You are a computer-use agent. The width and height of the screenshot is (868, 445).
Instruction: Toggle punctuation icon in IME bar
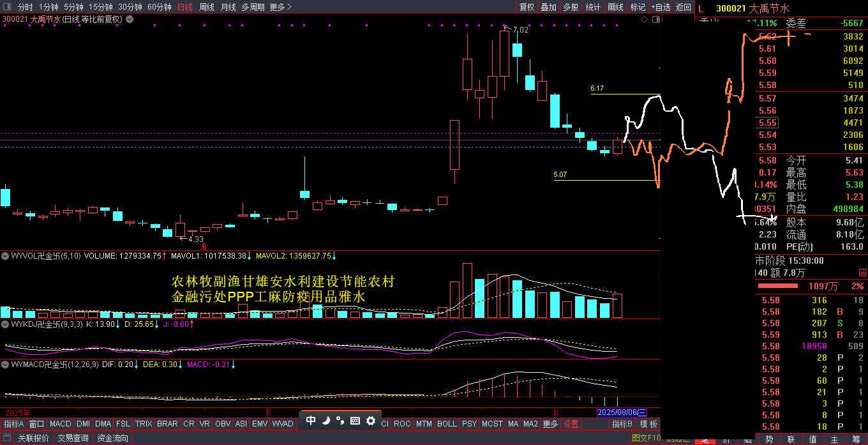click(340, 420)
